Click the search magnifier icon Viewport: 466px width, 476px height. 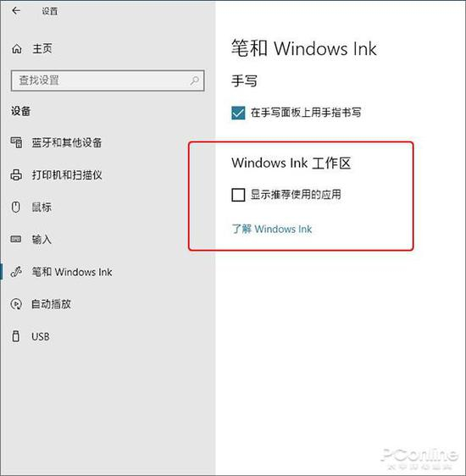pyautogui.click(x=195, y=80)
